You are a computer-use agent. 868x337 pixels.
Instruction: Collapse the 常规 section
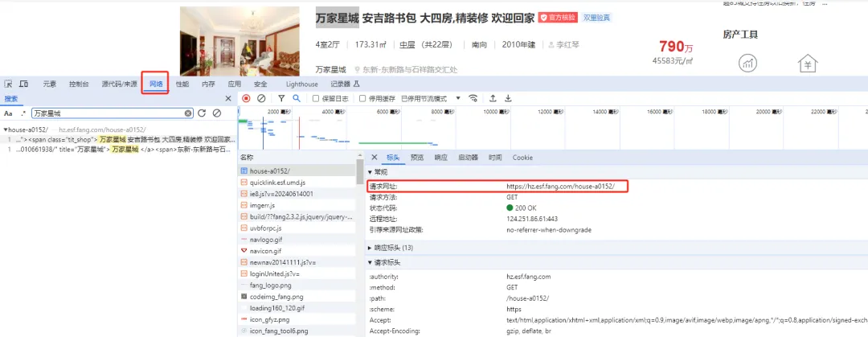(371, 172)
